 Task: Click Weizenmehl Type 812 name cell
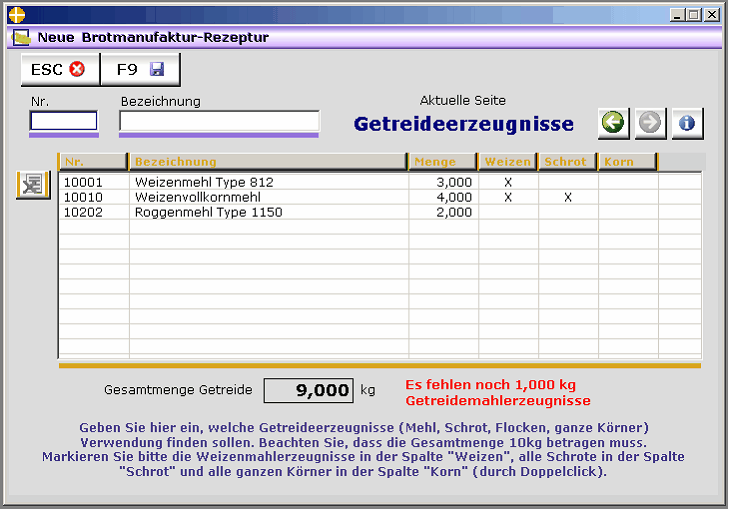(269, 182)
